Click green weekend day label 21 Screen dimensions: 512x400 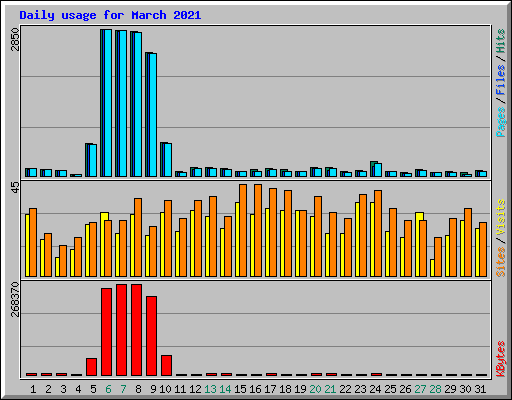tap(330, 389)
